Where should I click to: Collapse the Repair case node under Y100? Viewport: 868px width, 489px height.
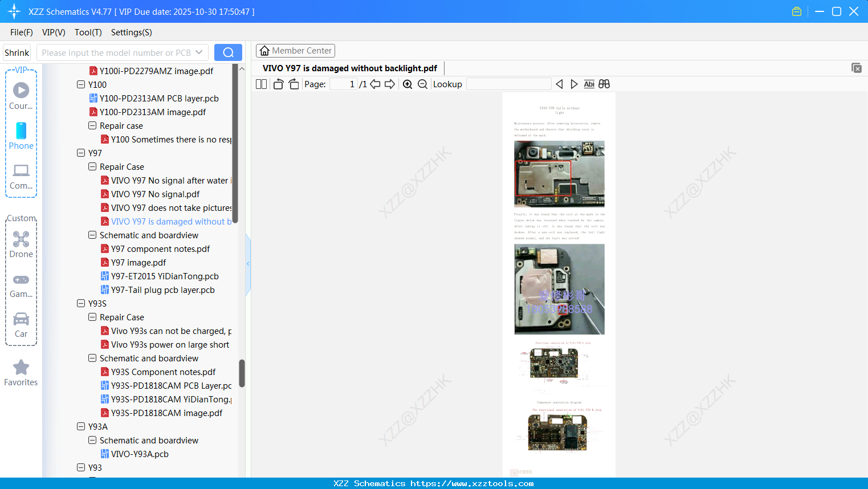(92, 125)
